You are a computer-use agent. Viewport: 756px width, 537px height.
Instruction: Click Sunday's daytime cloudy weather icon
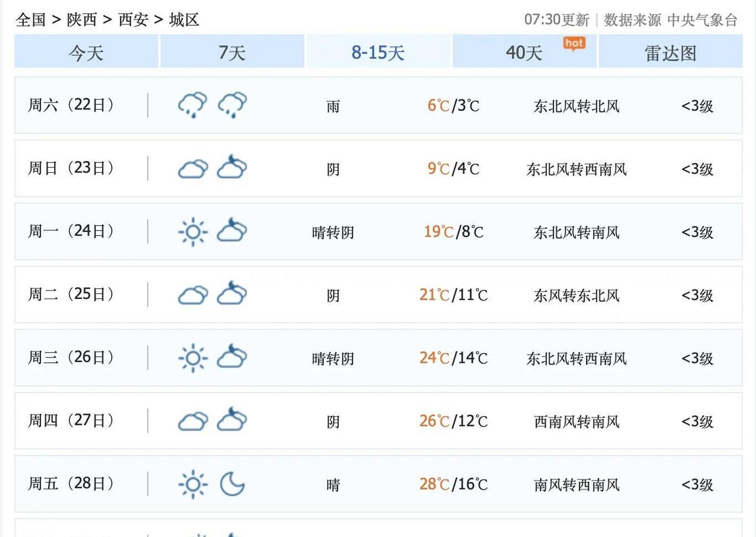194,169
